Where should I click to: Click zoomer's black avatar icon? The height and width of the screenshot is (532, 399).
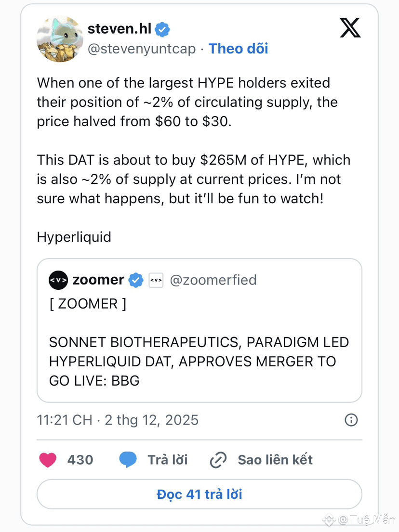click(58, 280)
